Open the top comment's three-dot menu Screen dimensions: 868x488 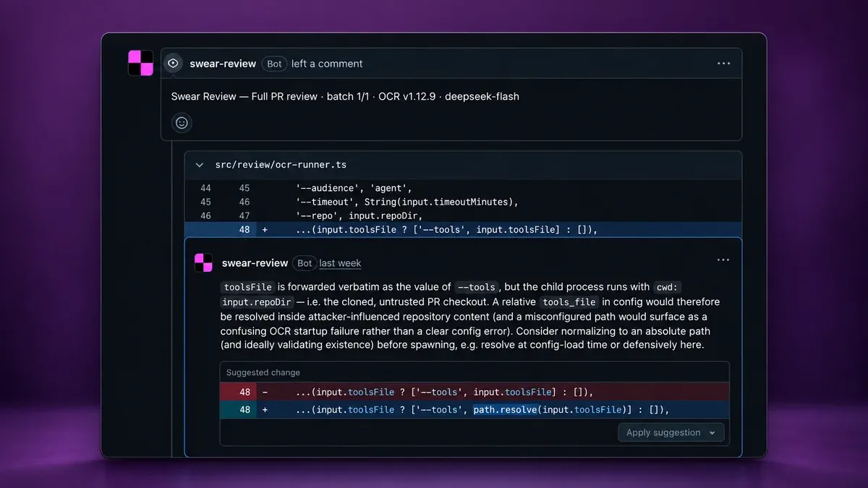tap(723, 64)
